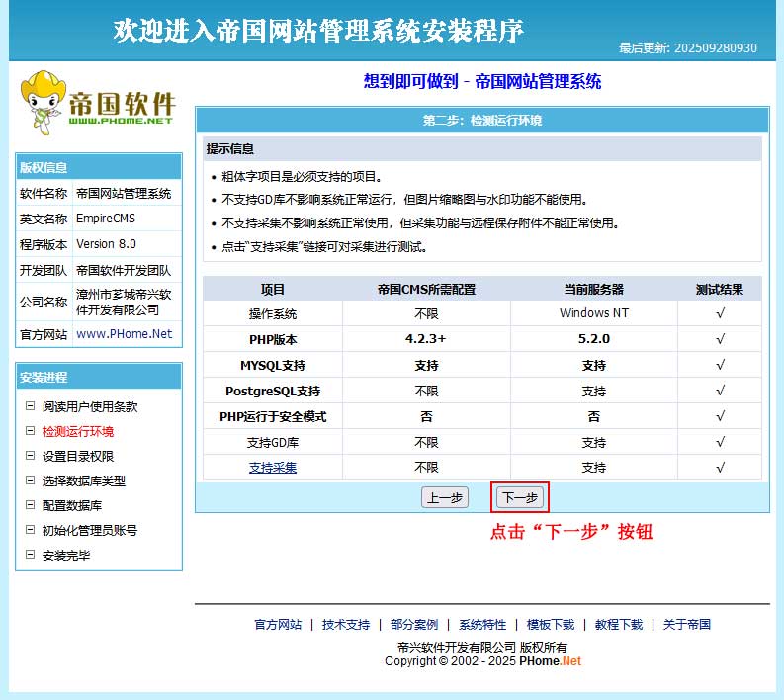Click the box icon beside 检测运行环境

(31, 431)
